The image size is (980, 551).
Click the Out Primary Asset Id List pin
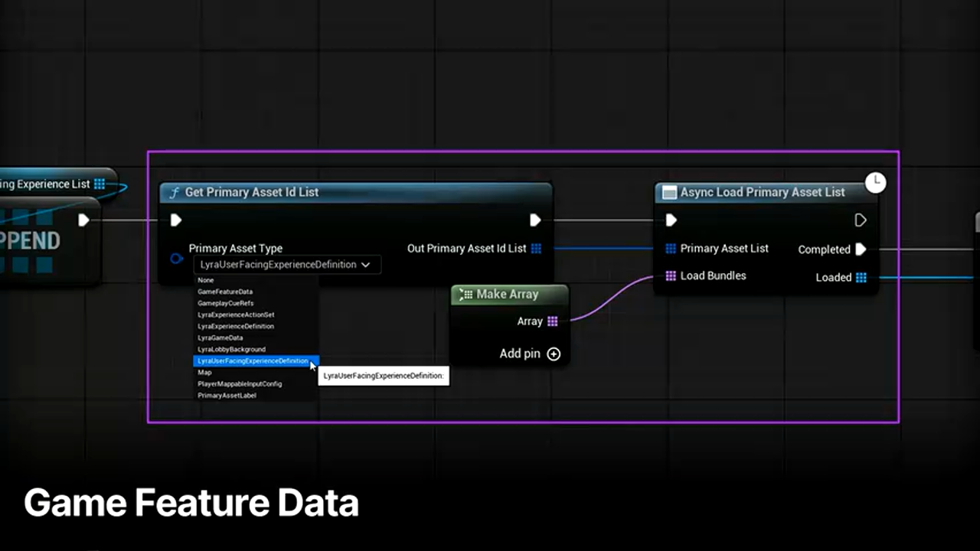(536, 249)
